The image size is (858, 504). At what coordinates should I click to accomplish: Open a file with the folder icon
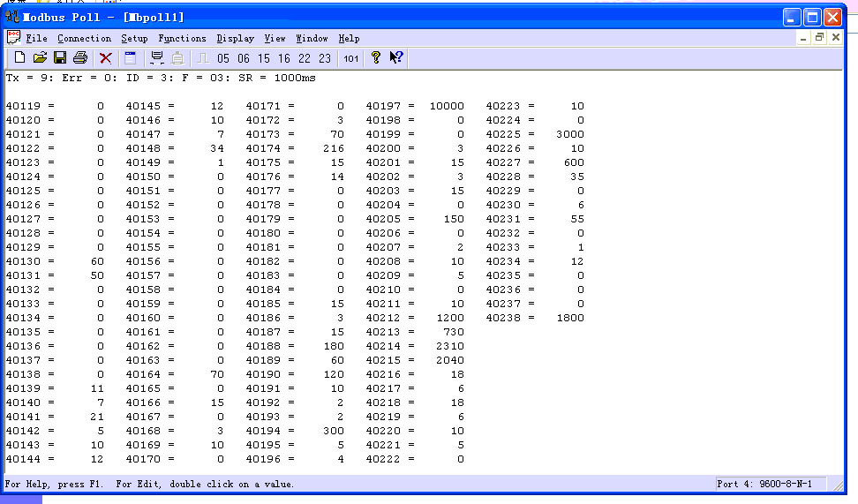40,58
